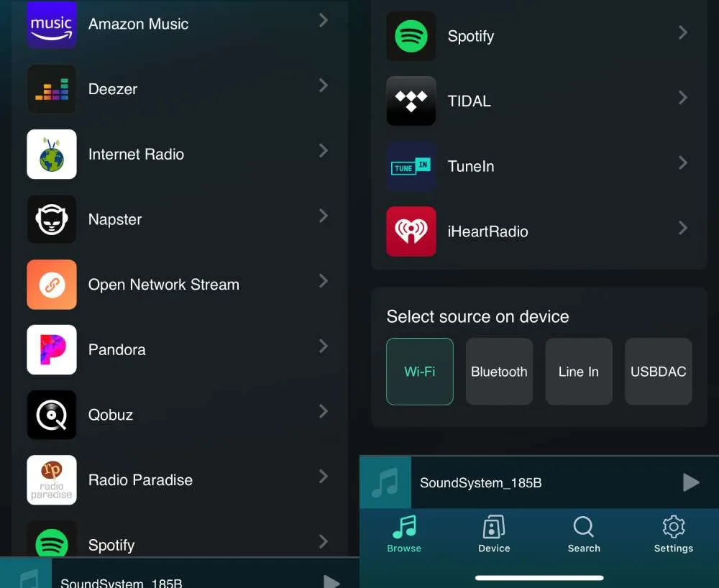Expand iHeartRadio row chevron
The height and width of the screenshot is (588, 719).
click(x=683, y=228)
